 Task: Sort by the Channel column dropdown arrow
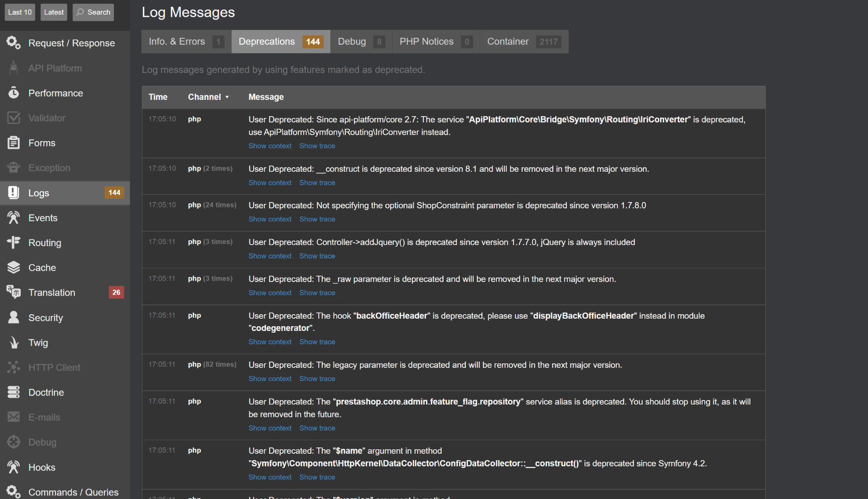coord(227,97)
